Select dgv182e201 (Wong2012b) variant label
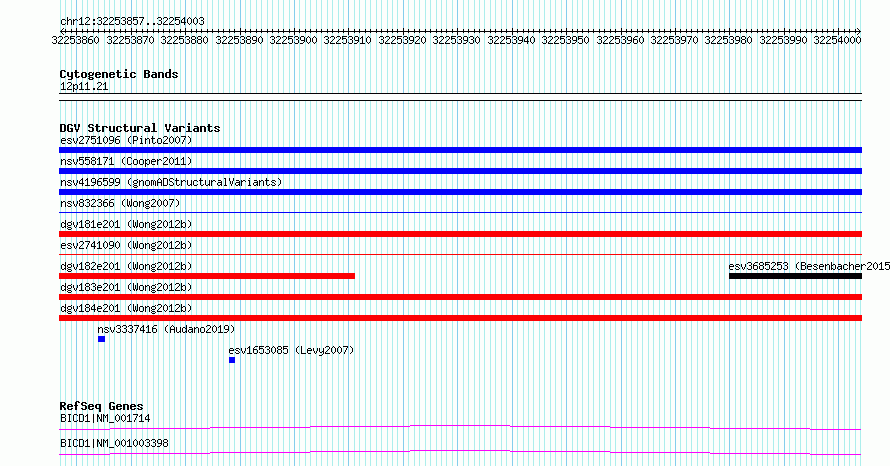The width and height of the screenshot is (890, 466). 126,266
